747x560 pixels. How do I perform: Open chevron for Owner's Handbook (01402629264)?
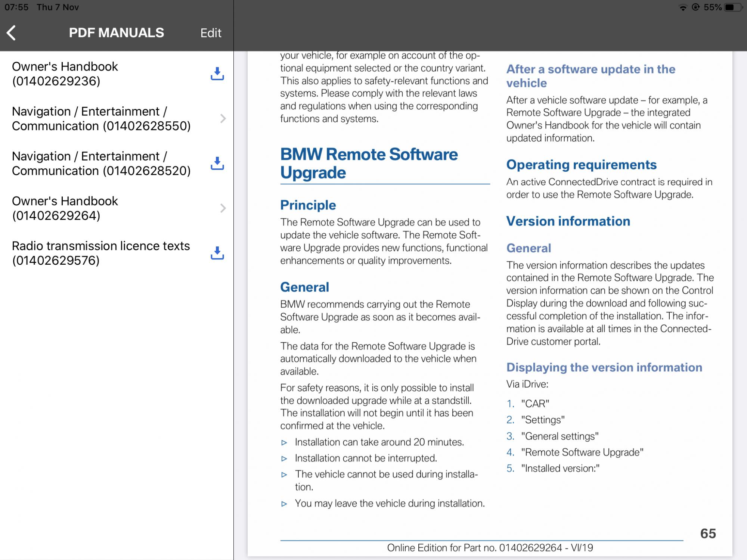(x=223, y=208)
